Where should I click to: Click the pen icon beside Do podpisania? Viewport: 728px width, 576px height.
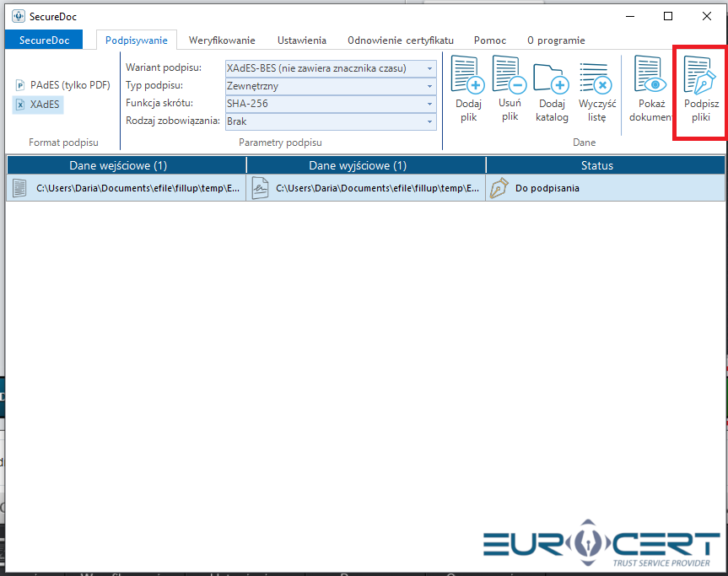pos(499,188)
